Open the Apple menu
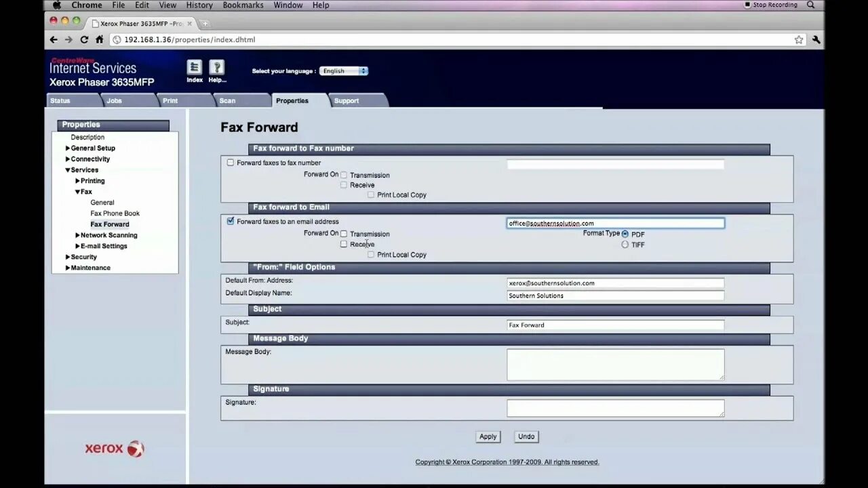Image resolution: width=868 pixels, height=488 pixels. click(57, 5)
